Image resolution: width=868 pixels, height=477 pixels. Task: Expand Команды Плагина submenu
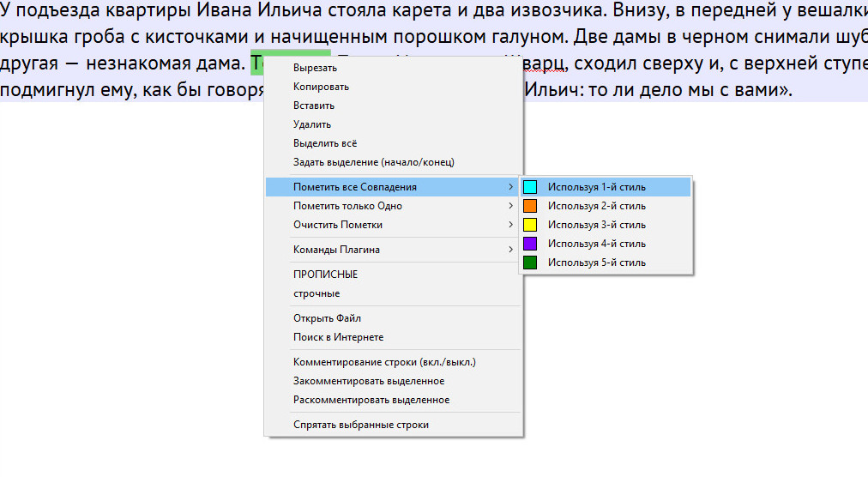393,250
